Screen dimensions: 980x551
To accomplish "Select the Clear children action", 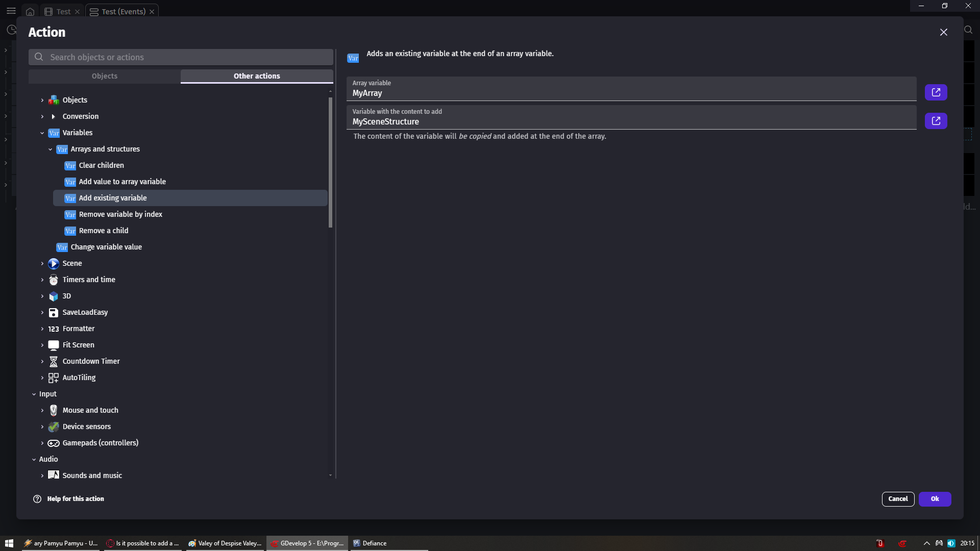I will [190, 165].
